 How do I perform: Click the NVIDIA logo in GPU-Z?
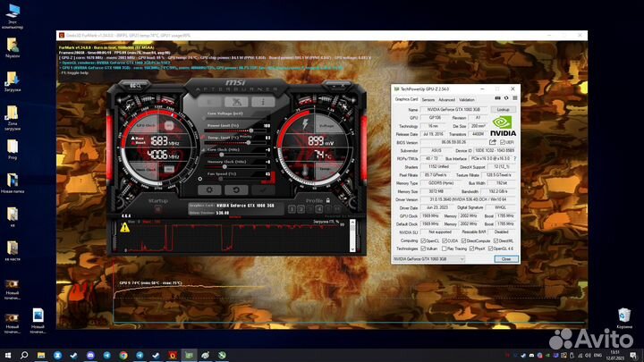coord(503,126)
